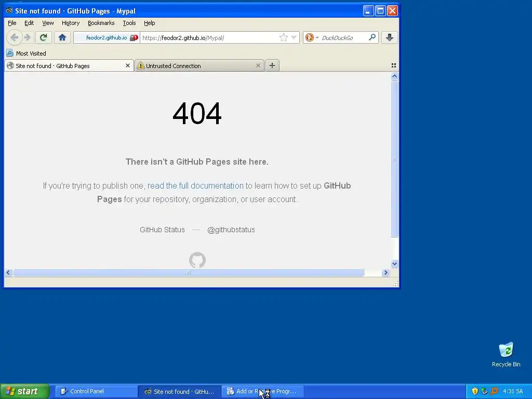Open the Tools menu
This screenshot has height=399, width=532.
pyautogui.click(x=129, y=23)
